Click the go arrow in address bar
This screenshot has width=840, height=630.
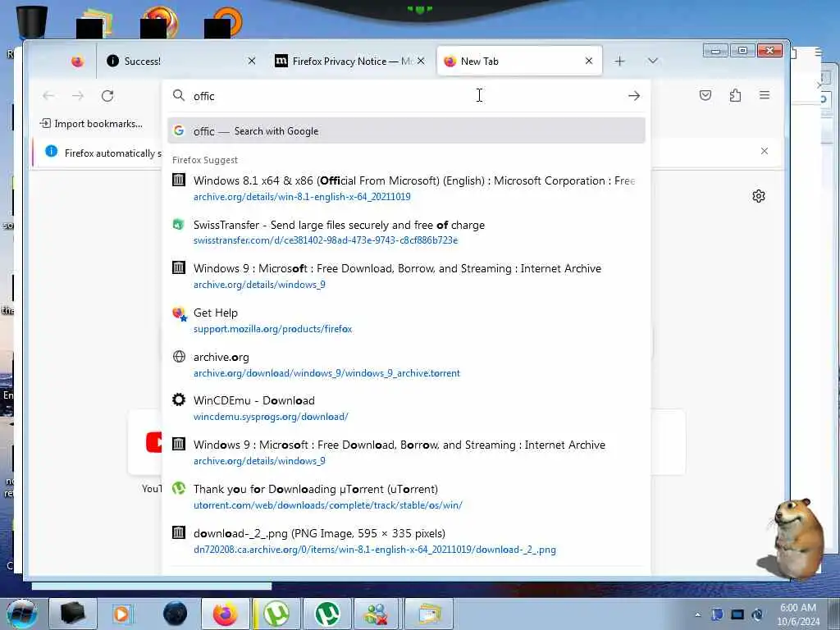click(x=634, y=96)
